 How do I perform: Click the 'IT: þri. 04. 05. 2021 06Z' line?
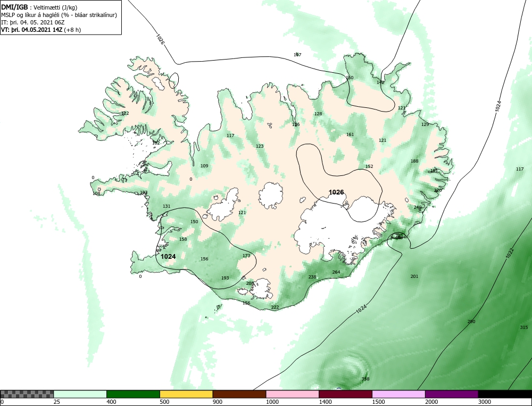33,22
